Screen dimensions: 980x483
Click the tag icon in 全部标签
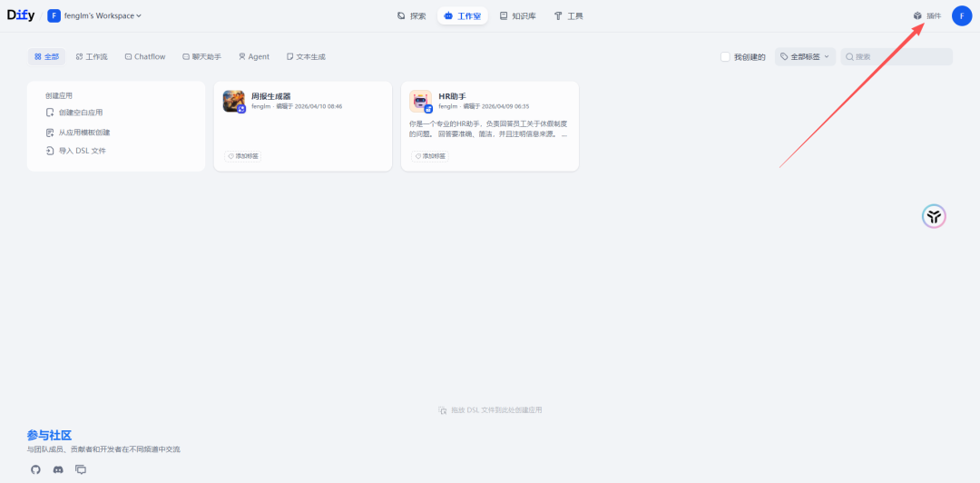(784, 56)
